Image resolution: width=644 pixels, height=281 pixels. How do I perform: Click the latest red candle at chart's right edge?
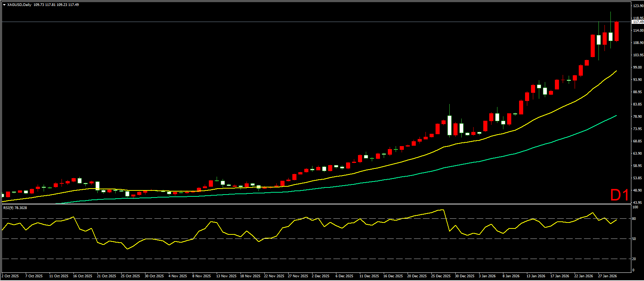(617, 31)
